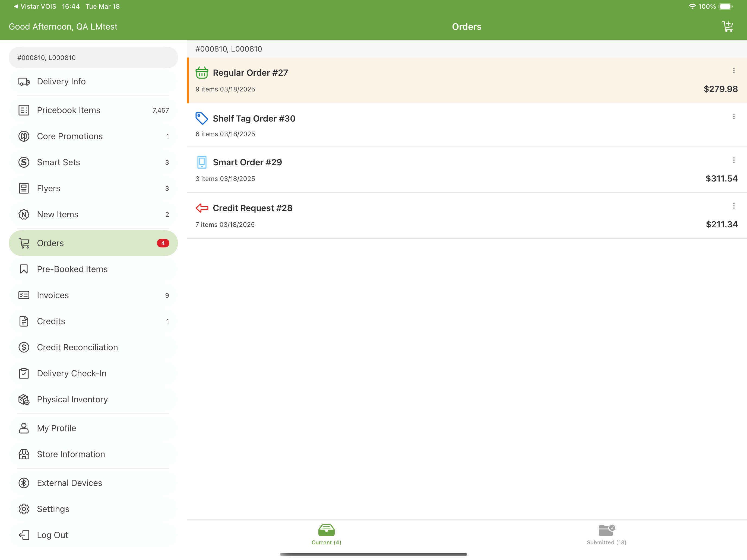Open Credit Request #28
747x560 pixels.
coord(467,216)
